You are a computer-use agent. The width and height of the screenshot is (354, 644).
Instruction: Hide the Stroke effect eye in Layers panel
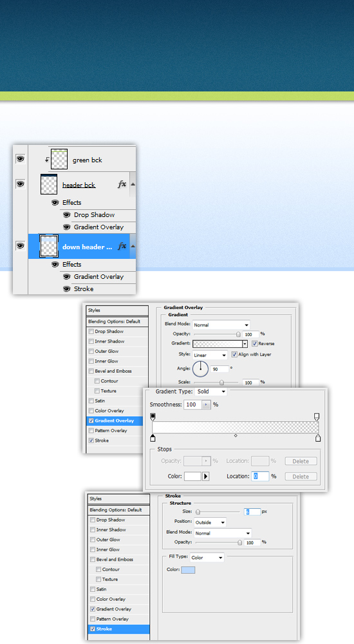[66, 289]
